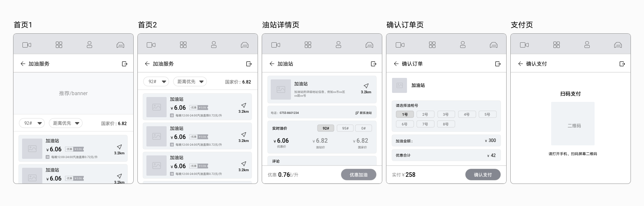Image resolution: width=644 pixels, height=206 pixels.
Task: Tap the video camera icon in 首页1
Action: (27, 45)
